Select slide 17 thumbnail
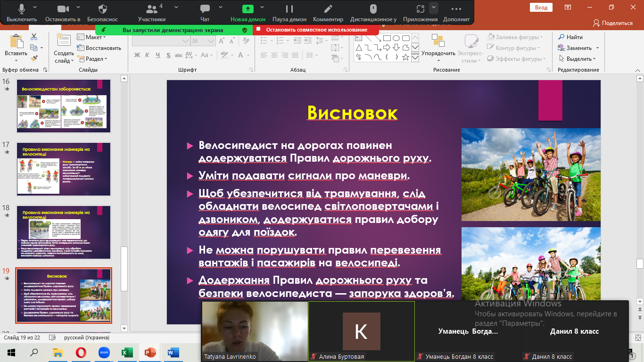This screenshot has width=644, height=362. point(64,169)
